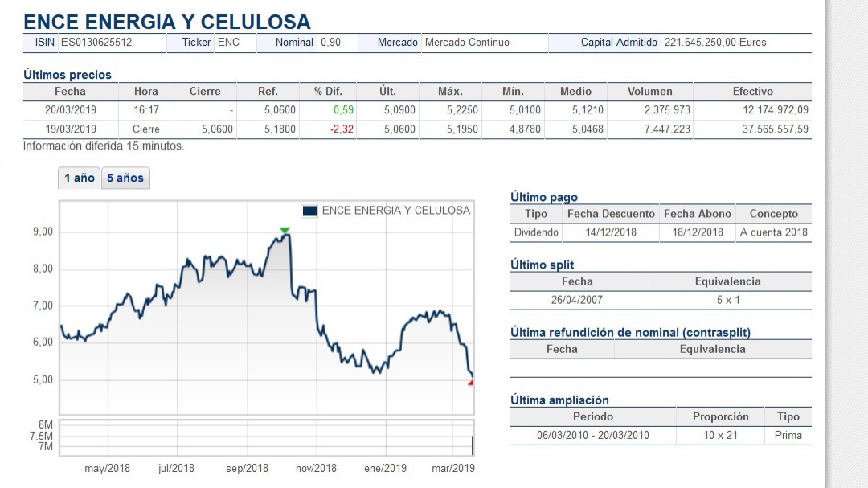The width and height of the screenshot is (868, 488).
Task: Click the Máx. value 5,2250
Action: (x=462, y=109)
